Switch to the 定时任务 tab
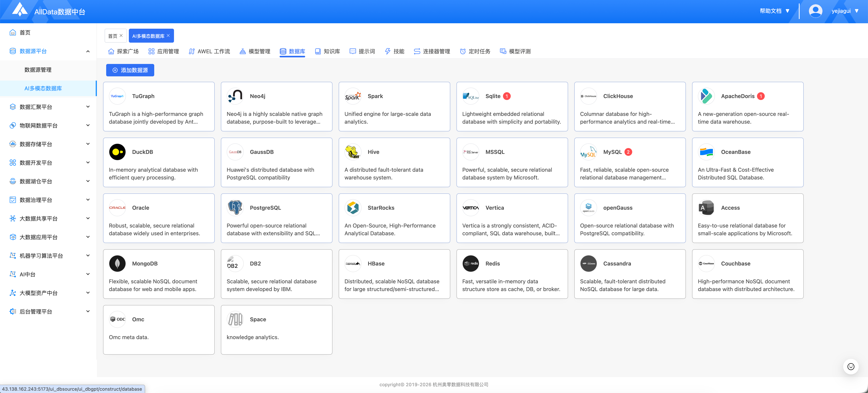868x393 pixels. (475, 51)
